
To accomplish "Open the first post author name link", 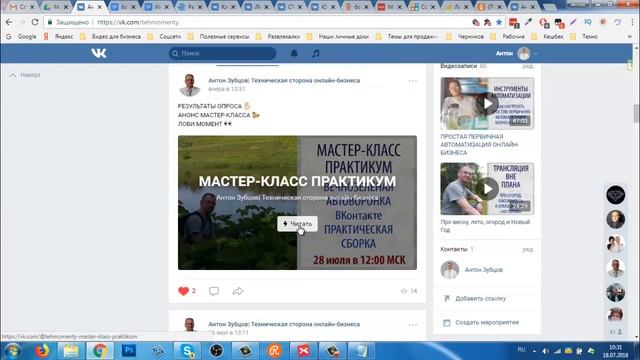I will point(284,80).
